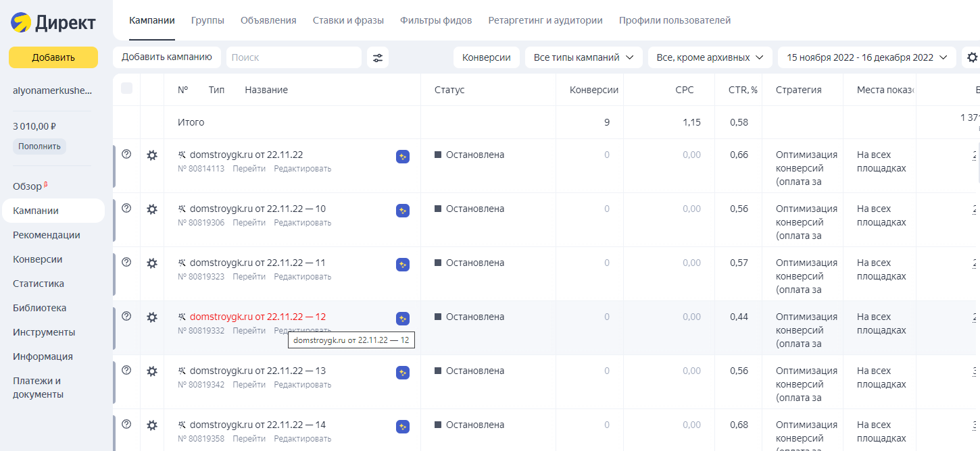Open Профили пользователей tab
The image size is (980, 451).
[x=675, y=20]
